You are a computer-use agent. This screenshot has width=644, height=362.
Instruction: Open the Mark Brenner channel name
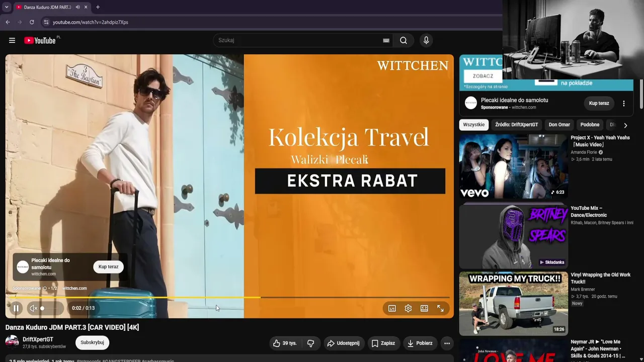point(583,290)
